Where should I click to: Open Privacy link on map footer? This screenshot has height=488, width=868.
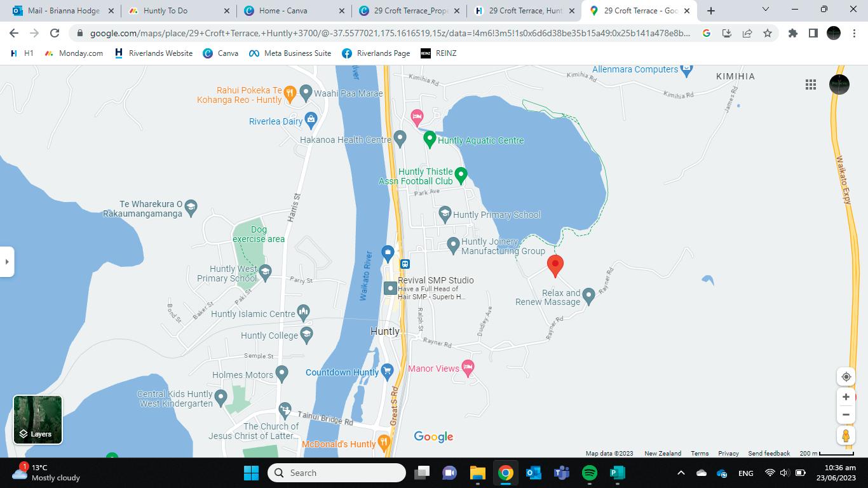[728, 453]
